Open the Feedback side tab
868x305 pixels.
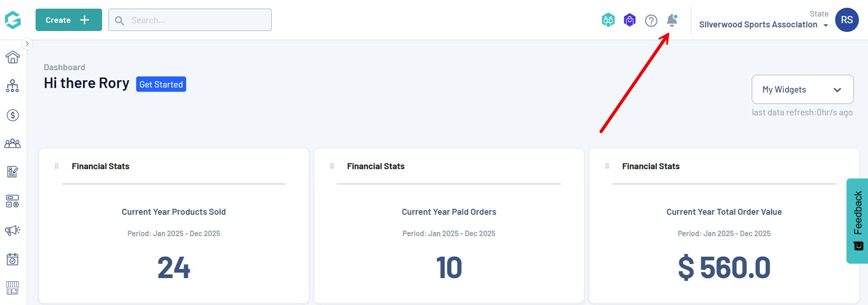pos(857,221)
